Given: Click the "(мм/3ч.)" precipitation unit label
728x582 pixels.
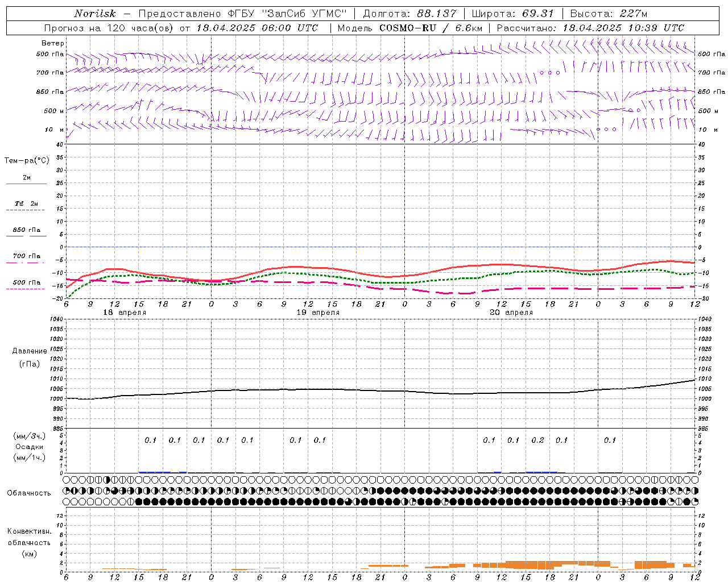Looking at the screenshot, I should point(30,436).
